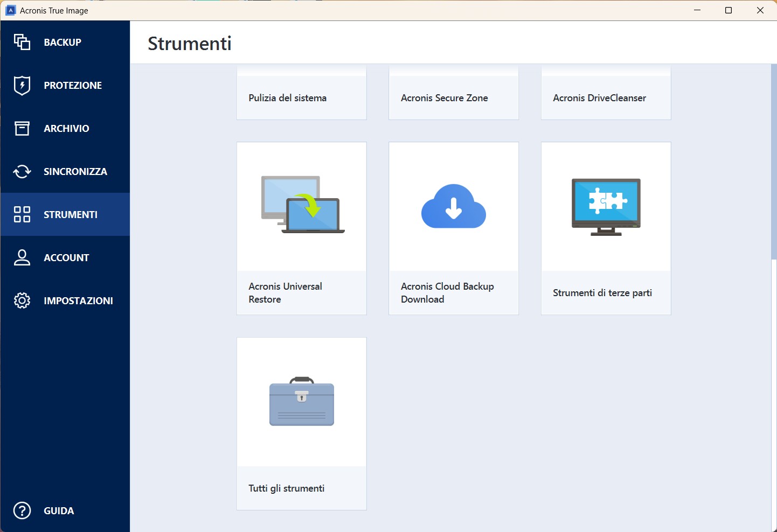Open the Pulizia del sistema tile

[302, 97]
